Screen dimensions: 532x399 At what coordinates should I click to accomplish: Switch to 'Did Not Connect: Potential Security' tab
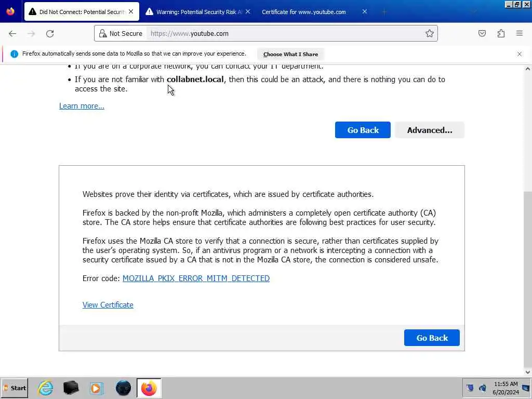click(82, 12)
